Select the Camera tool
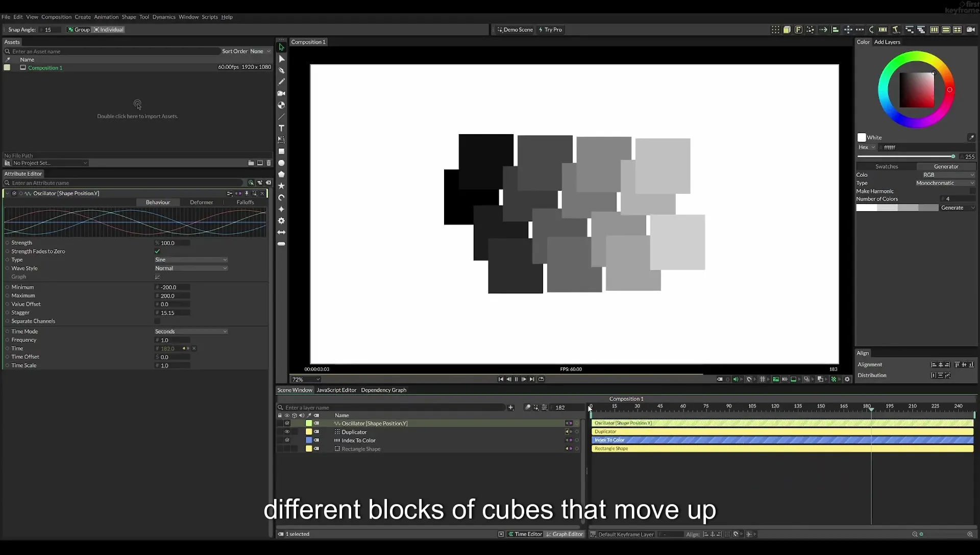This screenshot has width=980, height=555. tap(281, 93)
